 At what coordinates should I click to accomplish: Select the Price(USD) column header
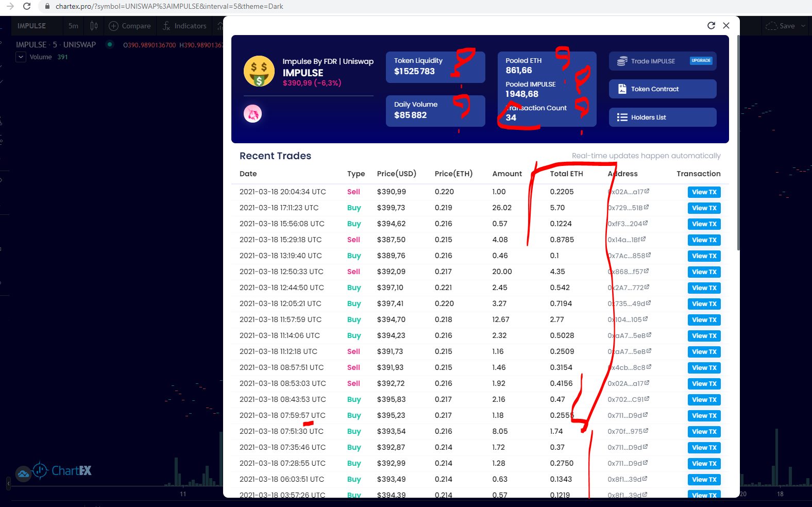(x=396, y=174)
